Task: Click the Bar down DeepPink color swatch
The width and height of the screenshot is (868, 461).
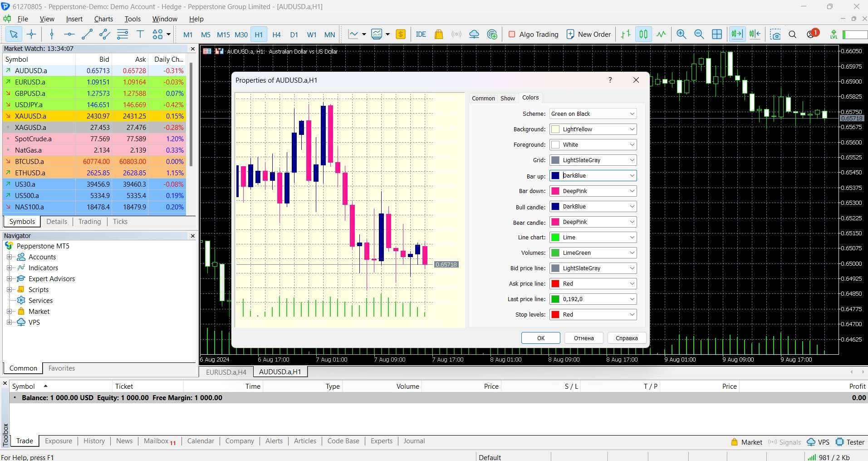Action: (555, 191)
